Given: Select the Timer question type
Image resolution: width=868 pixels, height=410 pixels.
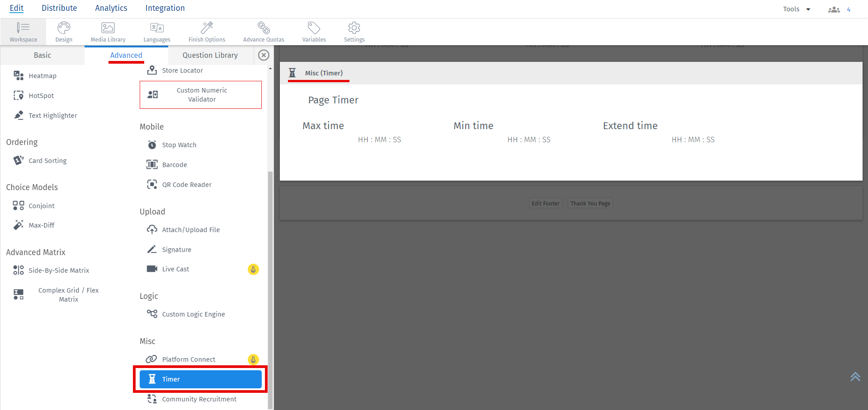Looking at the screenshot, I should [x=201, y=379].
